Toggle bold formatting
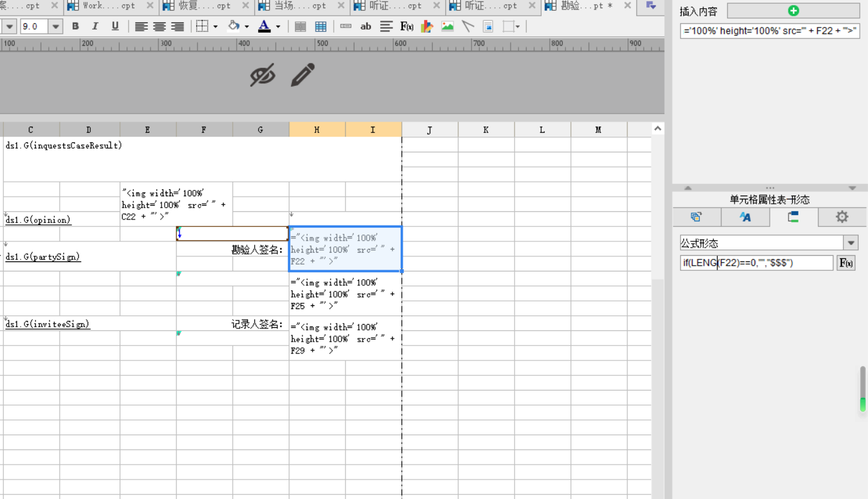This screenshot has width=868, height=499. pos(75,26)
